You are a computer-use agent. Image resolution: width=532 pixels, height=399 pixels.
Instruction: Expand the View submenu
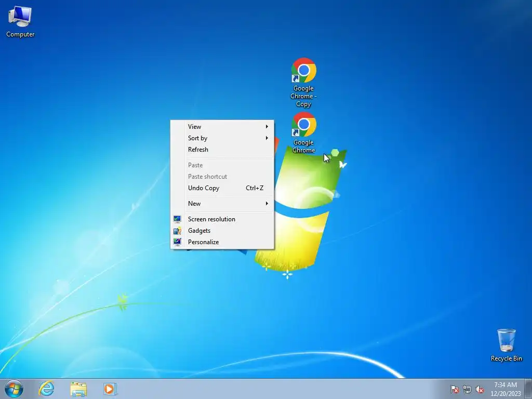(222, 127)
